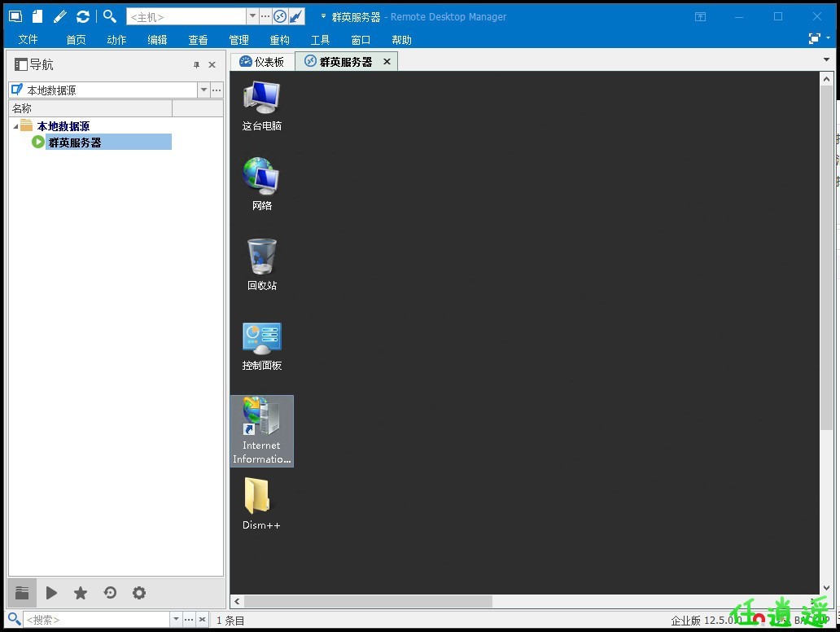Click the full-screen toggle icon at ribbon right
Image resolution: width=840 pixels, height=632 pixels.
click(x=814, y=38)
